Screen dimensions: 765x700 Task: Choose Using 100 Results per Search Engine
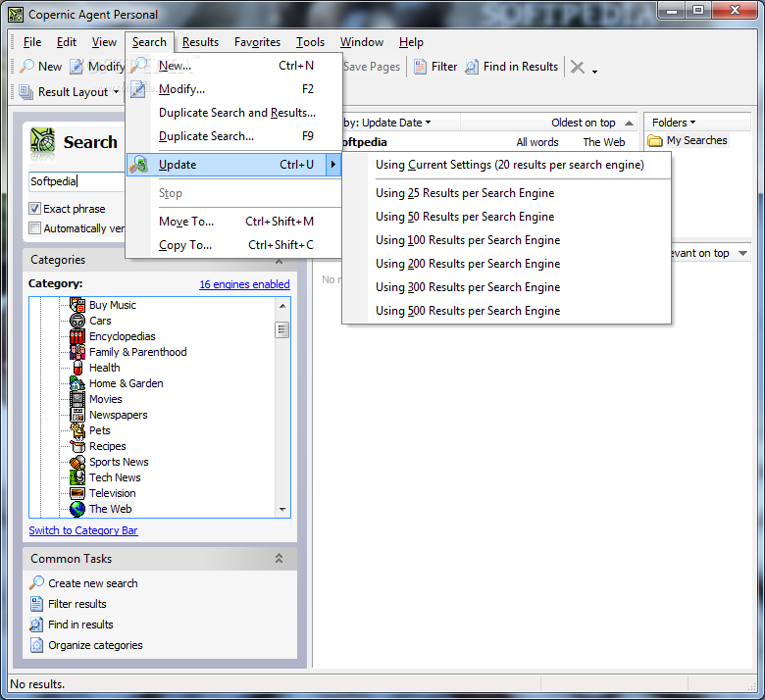506,240
